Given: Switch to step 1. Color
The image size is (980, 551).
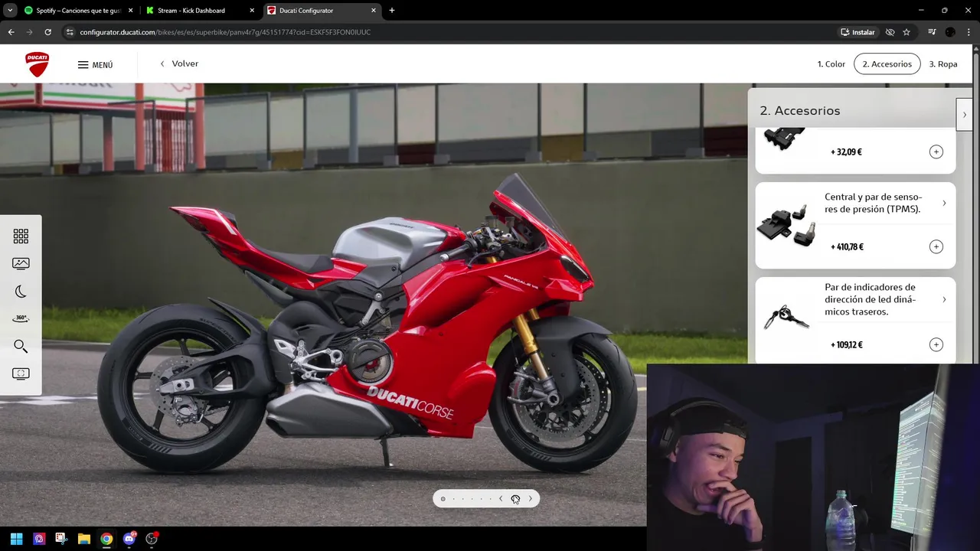Looking at the screenshot, I should point(831,64).
